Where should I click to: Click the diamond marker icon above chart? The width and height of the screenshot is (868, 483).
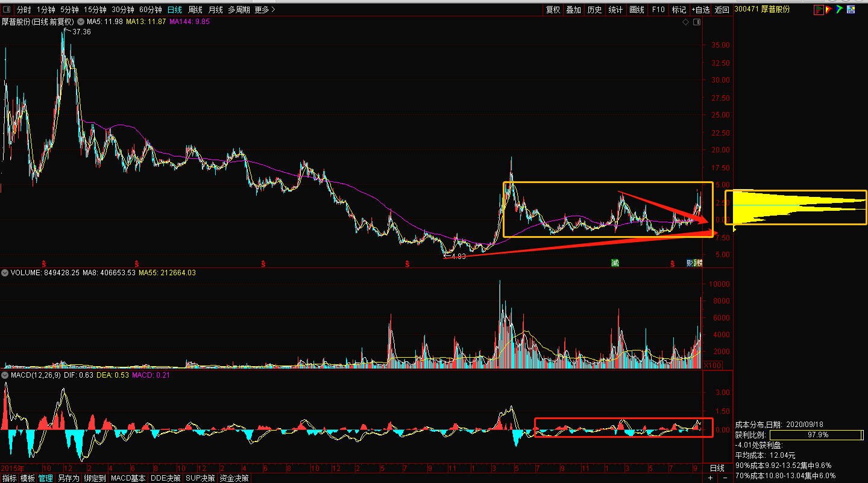pos(685,22)
